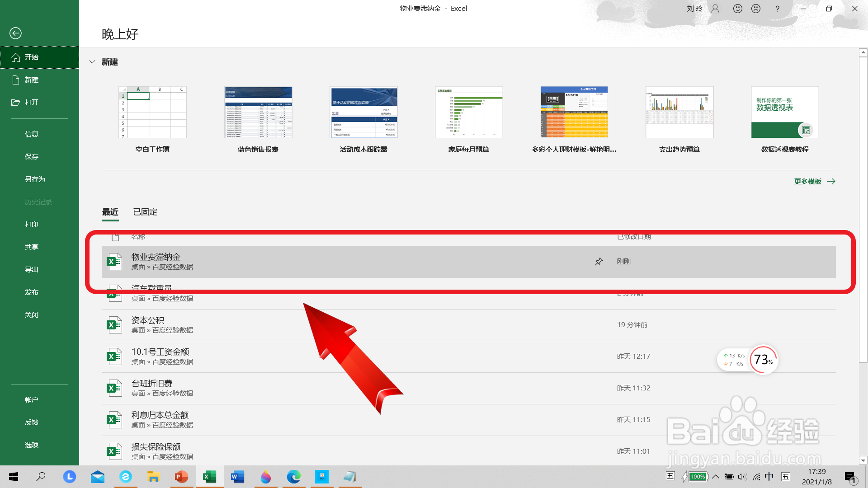
Task: Open the 帐户 page
Action: [x=39, y=400]
